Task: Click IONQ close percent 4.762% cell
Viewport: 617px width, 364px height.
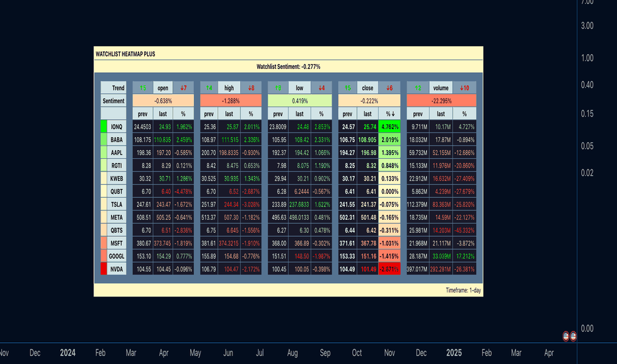Action: (389, 126)
